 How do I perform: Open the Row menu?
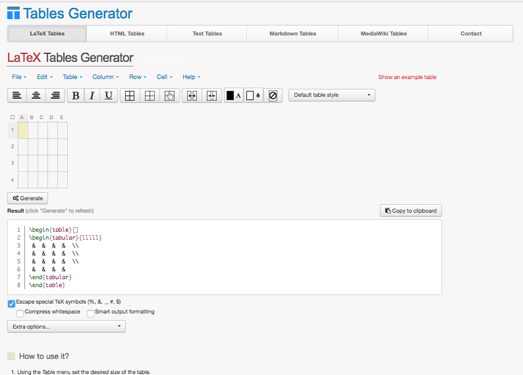(137, 77)
